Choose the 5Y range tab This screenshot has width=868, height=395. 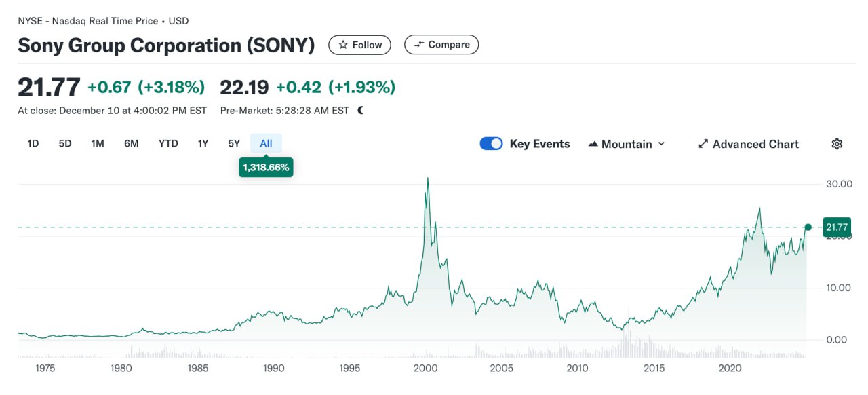234,143
